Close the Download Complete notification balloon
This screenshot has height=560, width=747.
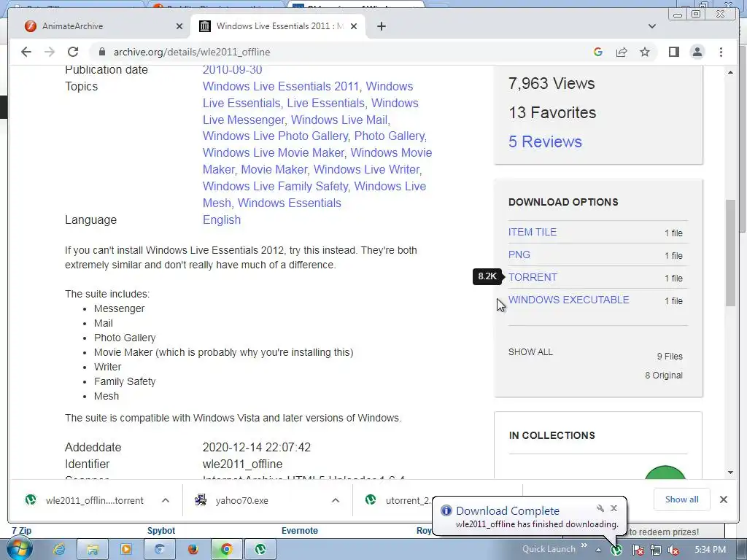(x=614, y=508)
